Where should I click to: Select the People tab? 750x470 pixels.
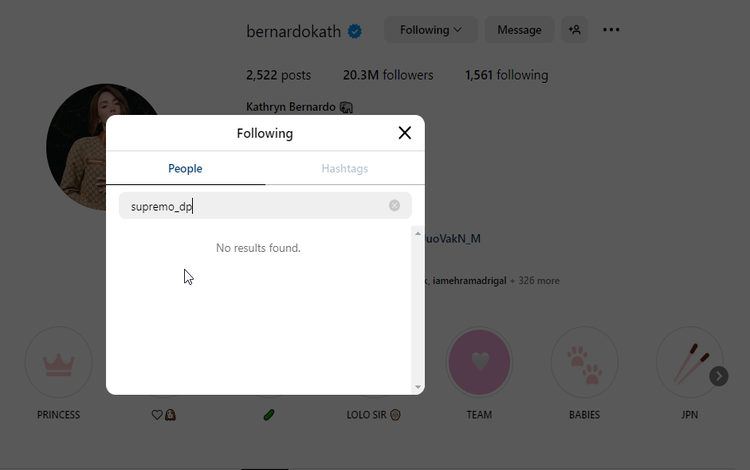point(185,169)
